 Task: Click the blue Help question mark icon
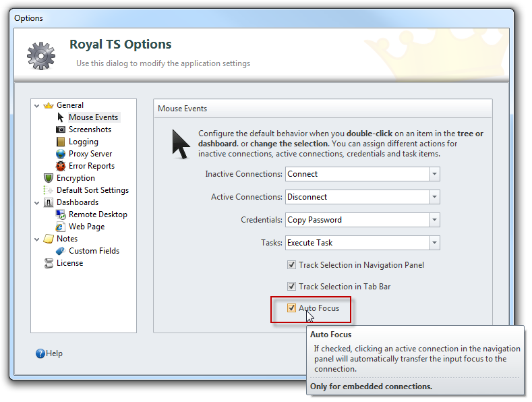pos(40,353)
